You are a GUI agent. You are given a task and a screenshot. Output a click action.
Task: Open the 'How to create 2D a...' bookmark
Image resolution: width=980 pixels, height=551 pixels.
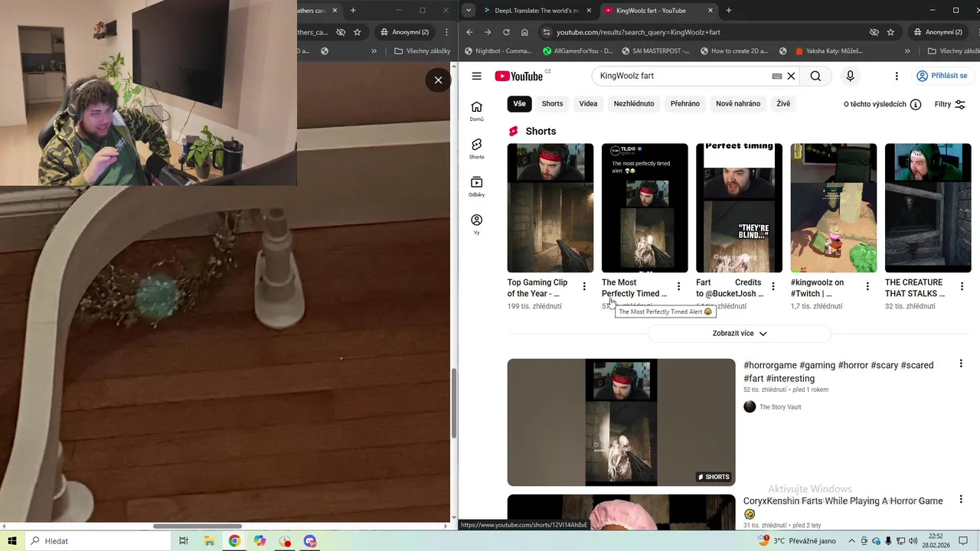tap(733, 51)
